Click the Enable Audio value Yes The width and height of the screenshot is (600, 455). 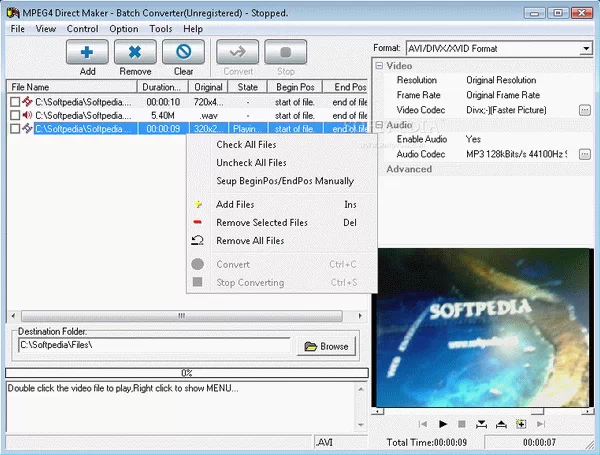click(x=473, y=139)
